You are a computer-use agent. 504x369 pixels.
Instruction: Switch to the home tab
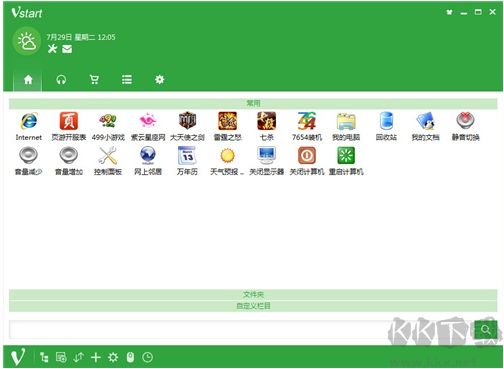(28, 80)
